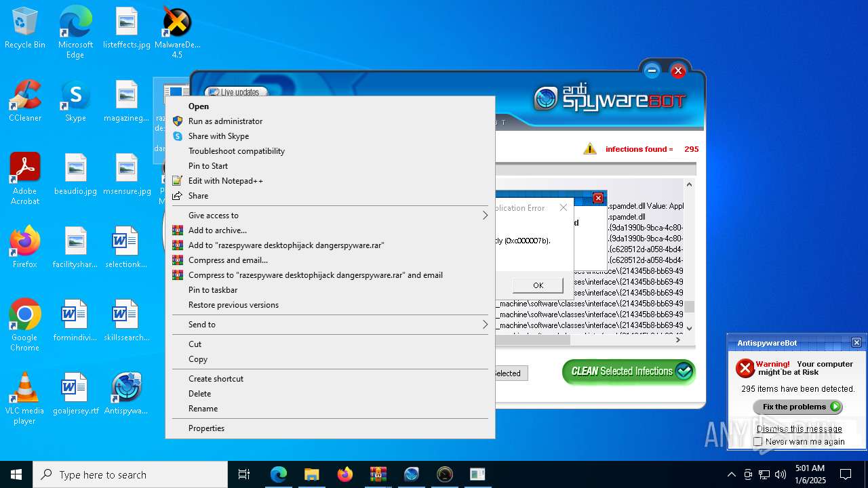Choose Add to razespyware...rar option
This screenshot has width=868, height=488.
[x=330, y=245]
